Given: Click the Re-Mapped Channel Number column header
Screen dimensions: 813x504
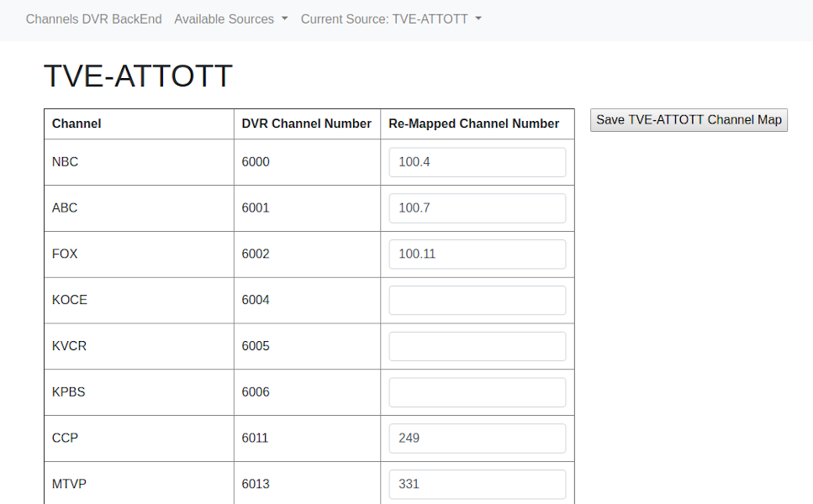Looking at the screenshot, I should pos(473,124).
